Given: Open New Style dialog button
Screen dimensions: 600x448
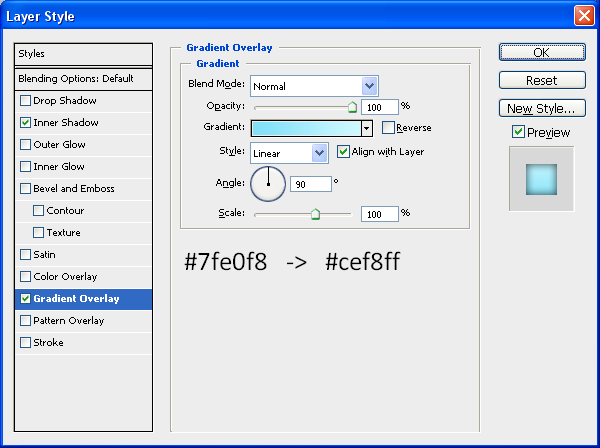Looking at the screenshot, I should (542, 108).
